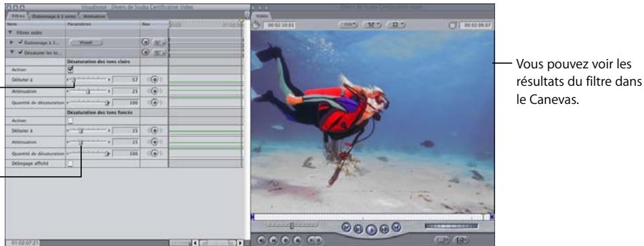Go to previous edit in Canevas
The height and width of the screenshot is (246, 644).
tap(346, 227)
